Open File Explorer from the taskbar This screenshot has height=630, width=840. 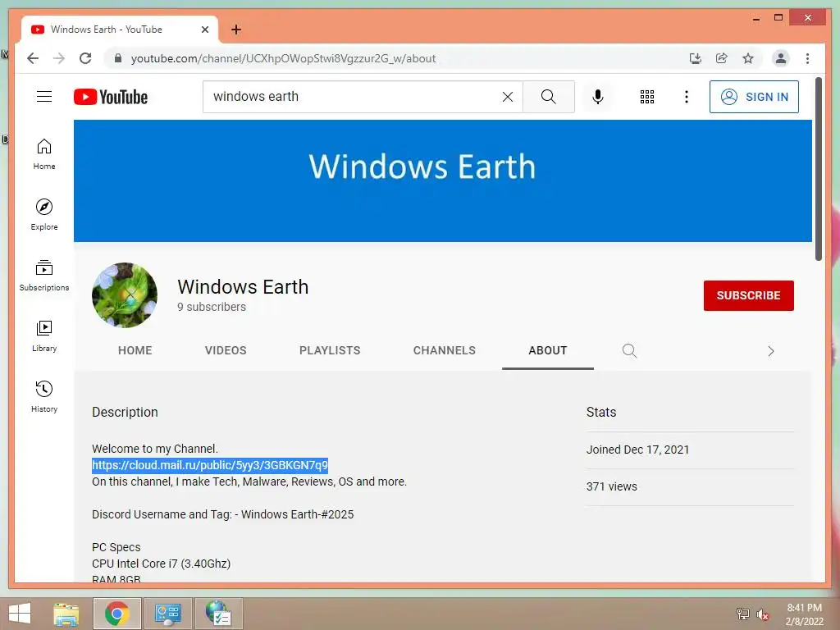coord(66,614)
